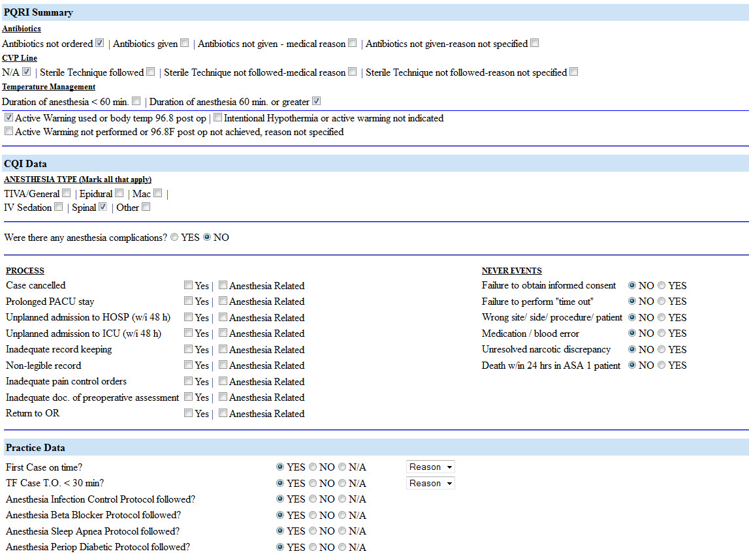
Task: Select N/A for Anesthesia Beta Blocker Protocol
Action: tap(342, 515)
